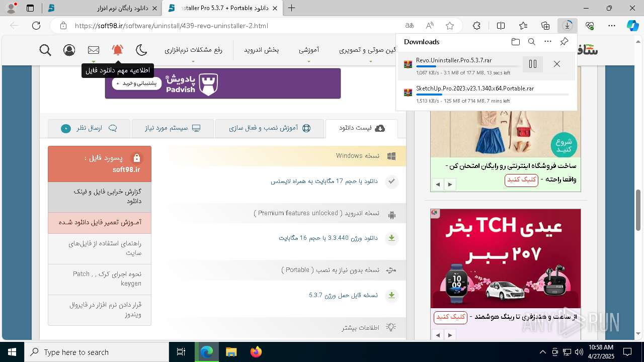Click green download icon for Android version

coord(391,238)
